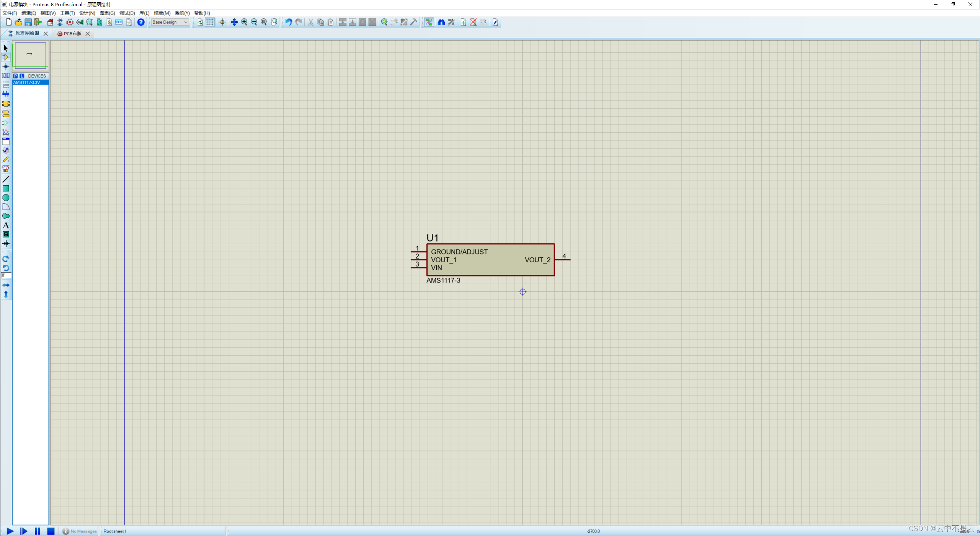Viewport: 980px width, 536px height.
Task: Add new sheet with plus icon
Action: (464, 22)
